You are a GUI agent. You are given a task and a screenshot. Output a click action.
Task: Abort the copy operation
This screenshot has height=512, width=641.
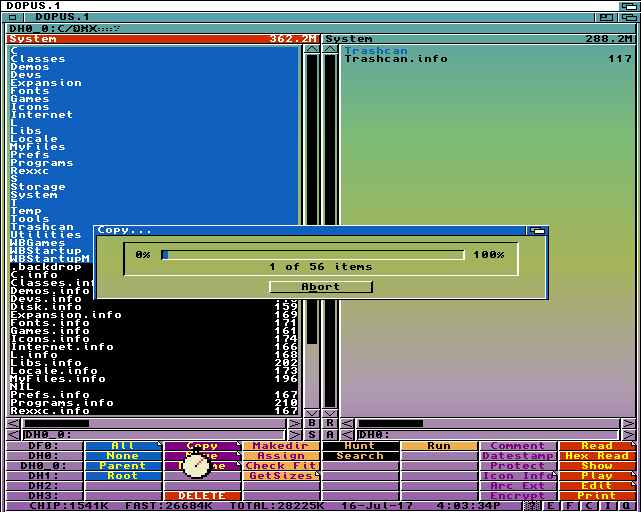pos(320,287)
